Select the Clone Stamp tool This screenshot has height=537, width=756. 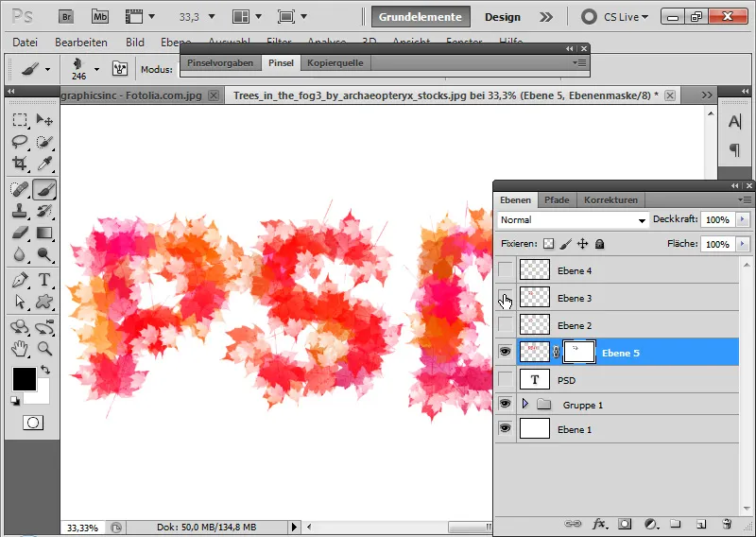coord(20,211)
